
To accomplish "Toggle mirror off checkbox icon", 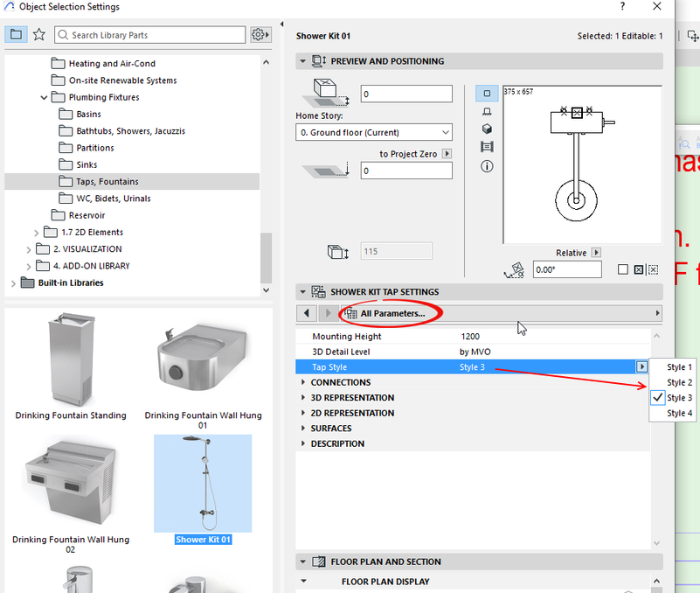I will [623, 269].
